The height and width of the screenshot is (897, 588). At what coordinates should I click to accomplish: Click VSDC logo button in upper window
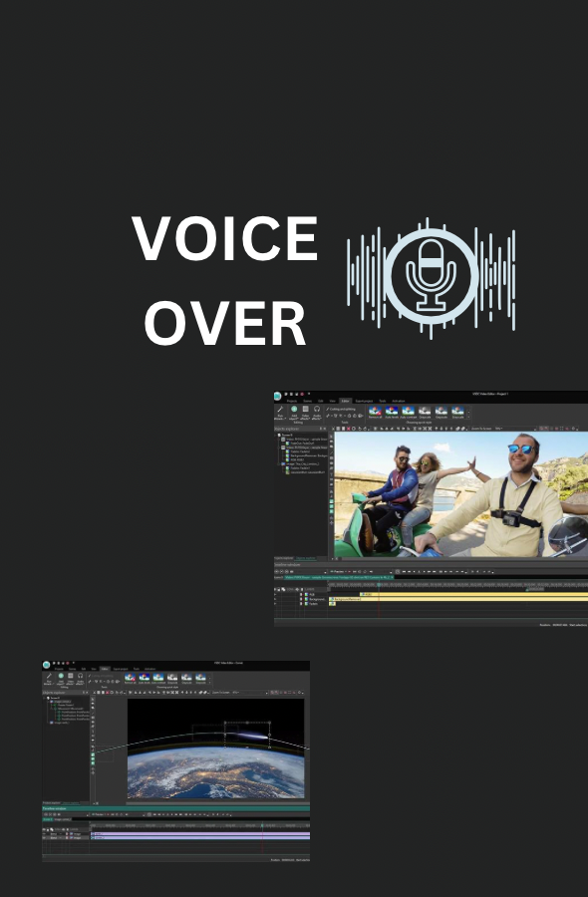(x=277, y=396)
